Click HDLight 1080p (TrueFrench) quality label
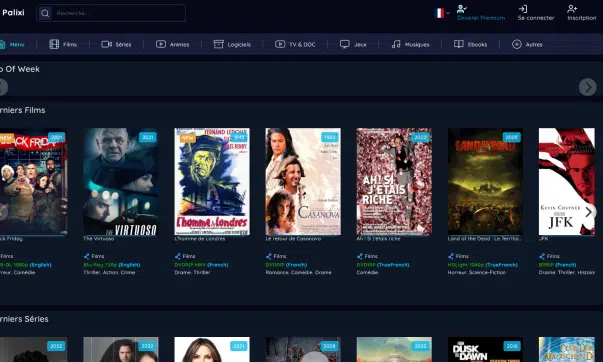Viewport: 603px width, 362px height. pyautogui.click(x=483, y=265)
